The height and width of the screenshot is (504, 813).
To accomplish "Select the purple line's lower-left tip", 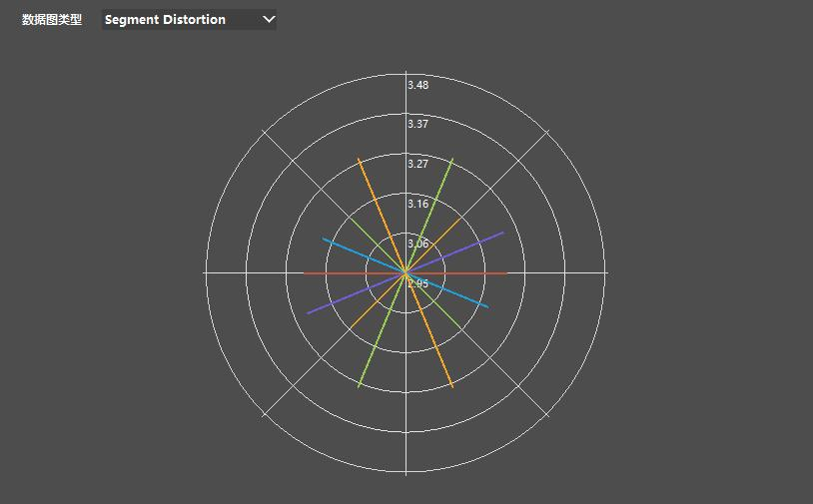I will tap(309, 313).
